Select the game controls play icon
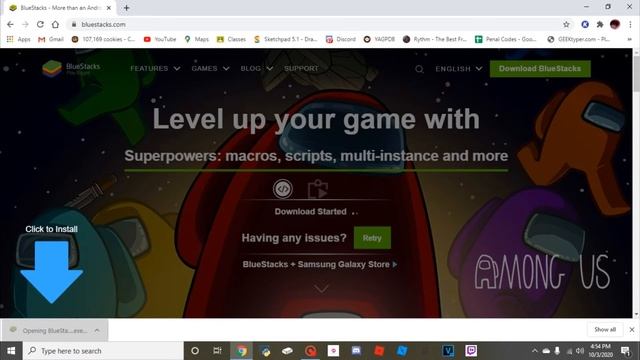640x360 pixels. (318, 189)
